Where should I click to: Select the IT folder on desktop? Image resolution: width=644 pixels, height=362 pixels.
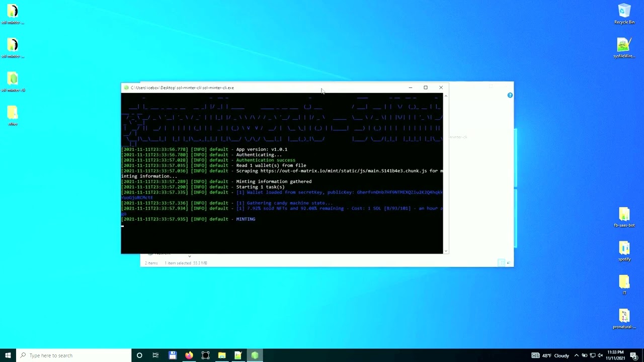coord(624,285)
